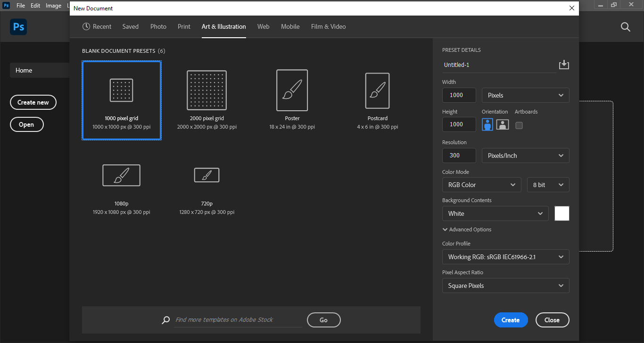This screenshot has width=644, height=343.
Task: Open the Recent tab
Action: coord(97,26)
